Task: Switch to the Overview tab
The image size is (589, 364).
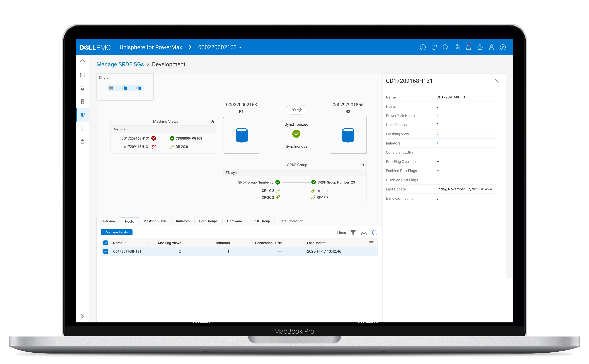Action: pos(108,221)
